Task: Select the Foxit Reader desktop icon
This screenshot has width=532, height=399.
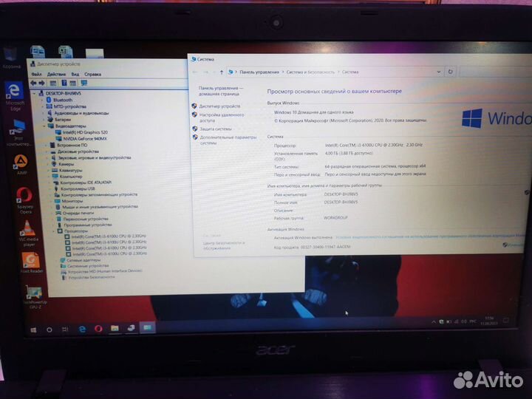Action: pyautogui.click(x=31, y=262)
